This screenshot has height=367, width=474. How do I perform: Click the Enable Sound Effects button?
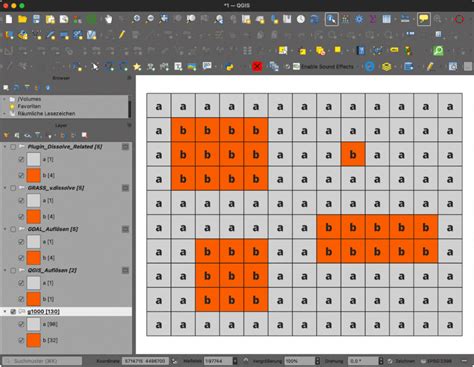tap(323, 67)
